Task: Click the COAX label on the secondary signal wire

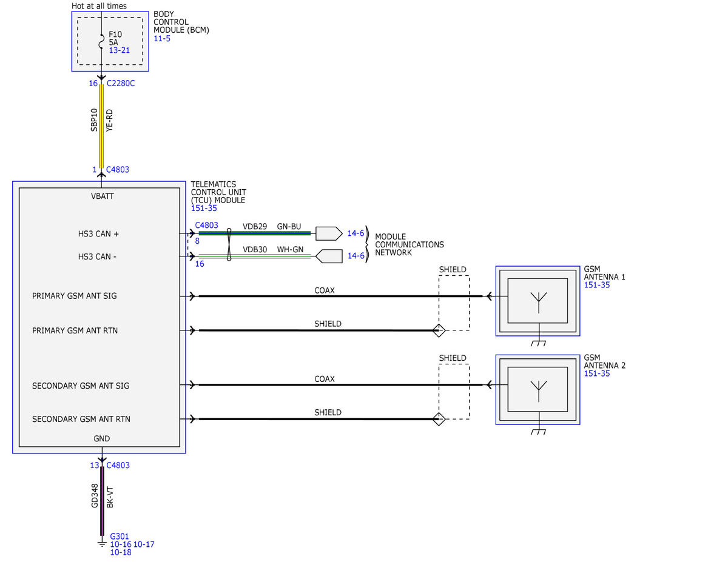Action: [325, 379]
